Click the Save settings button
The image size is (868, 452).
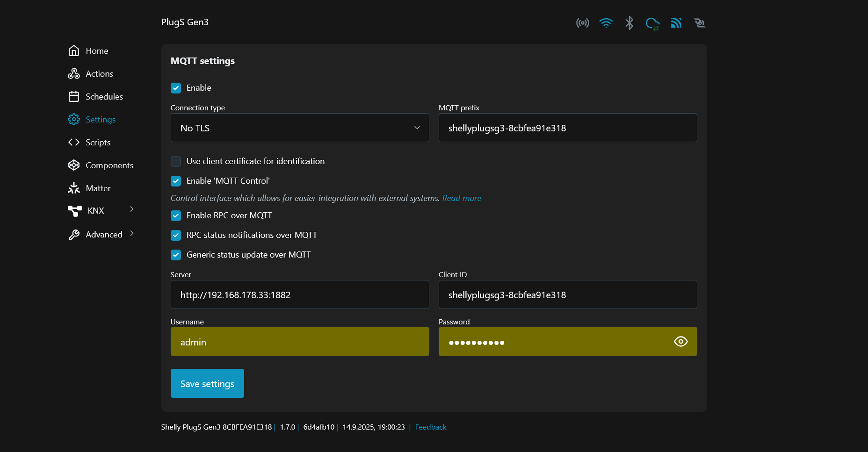pyautogui.click(x=207, y=383)
